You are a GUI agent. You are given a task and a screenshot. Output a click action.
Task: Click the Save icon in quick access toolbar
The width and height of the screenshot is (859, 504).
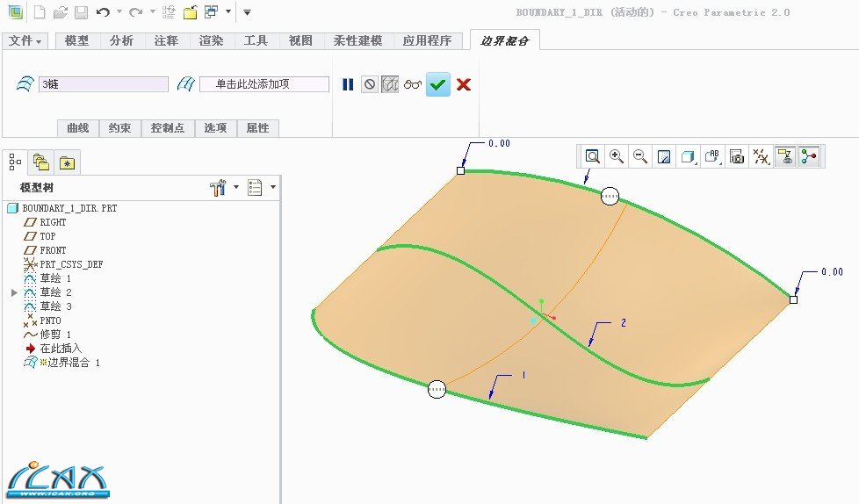81,12
